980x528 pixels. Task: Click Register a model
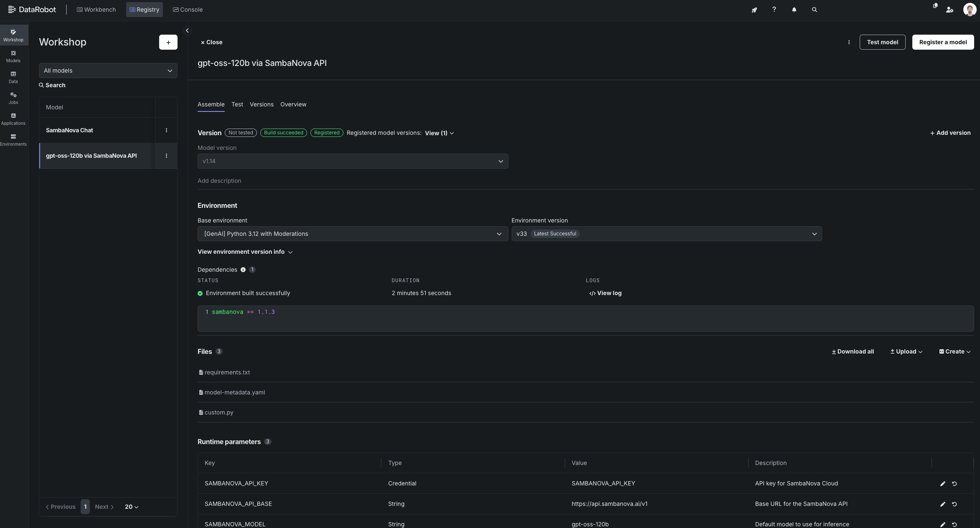click(x=943, y=42)
